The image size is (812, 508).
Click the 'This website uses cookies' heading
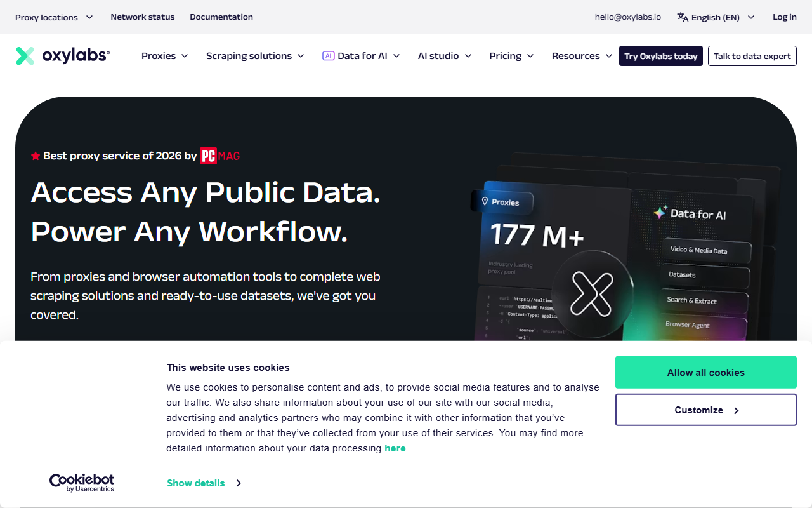coord(228,368)
